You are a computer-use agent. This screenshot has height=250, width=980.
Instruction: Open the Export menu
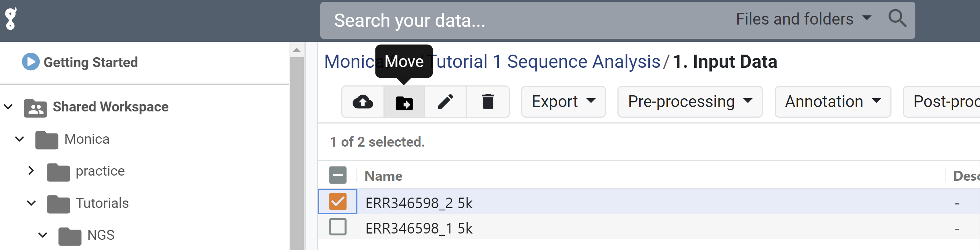point(563,102)
